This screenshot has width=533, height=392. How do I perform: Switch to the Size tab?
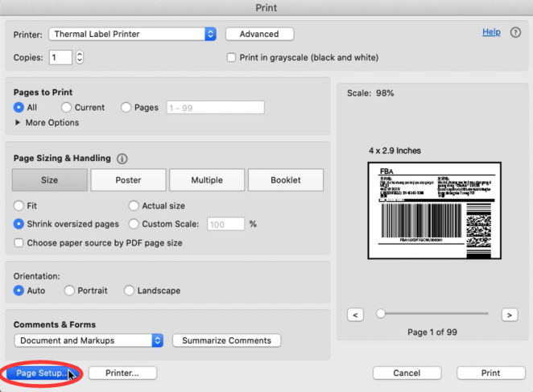tap(50, 179)
